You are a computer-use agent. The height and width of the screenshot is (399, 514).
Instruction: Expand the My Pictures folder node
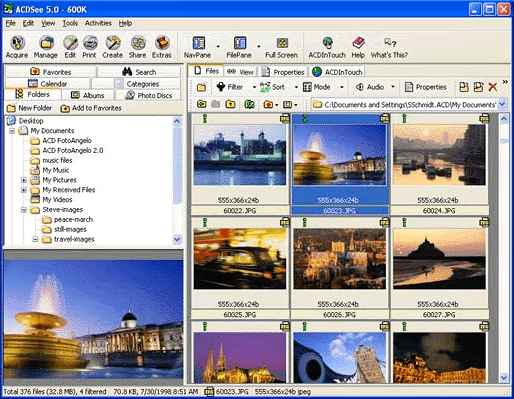pos(24,180)
